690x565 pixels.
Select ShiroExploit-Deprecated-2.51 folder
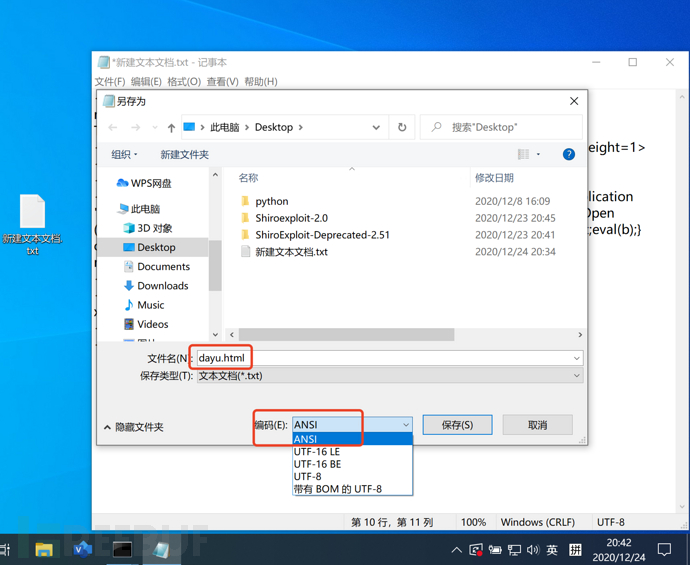point(322,235)
